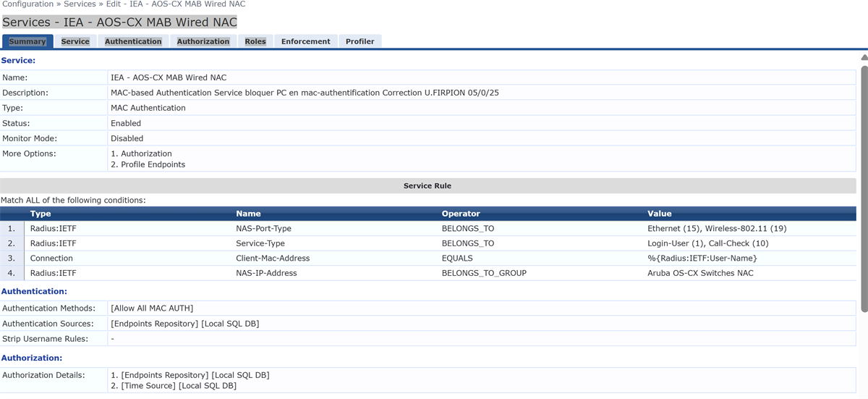868x399 pixels.
Task: Open the Authentication tab
Action: point(133,41)
